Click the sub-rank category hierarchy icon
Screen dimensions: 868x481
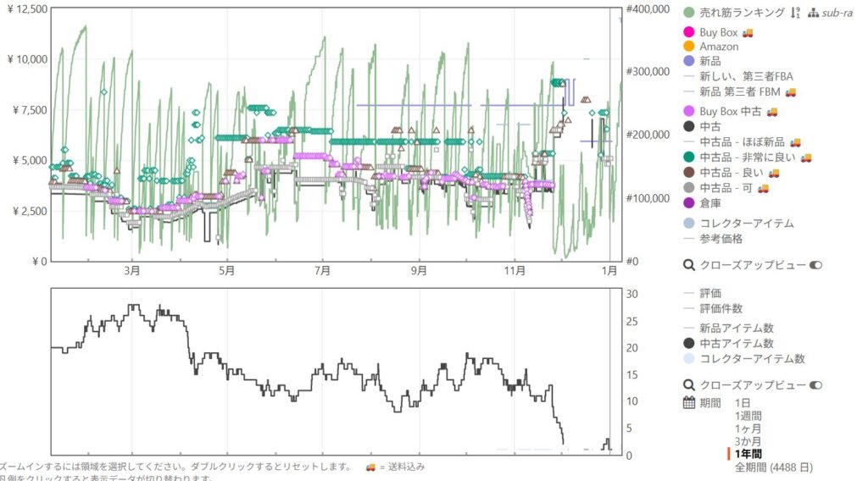click(x=814, y=13)
